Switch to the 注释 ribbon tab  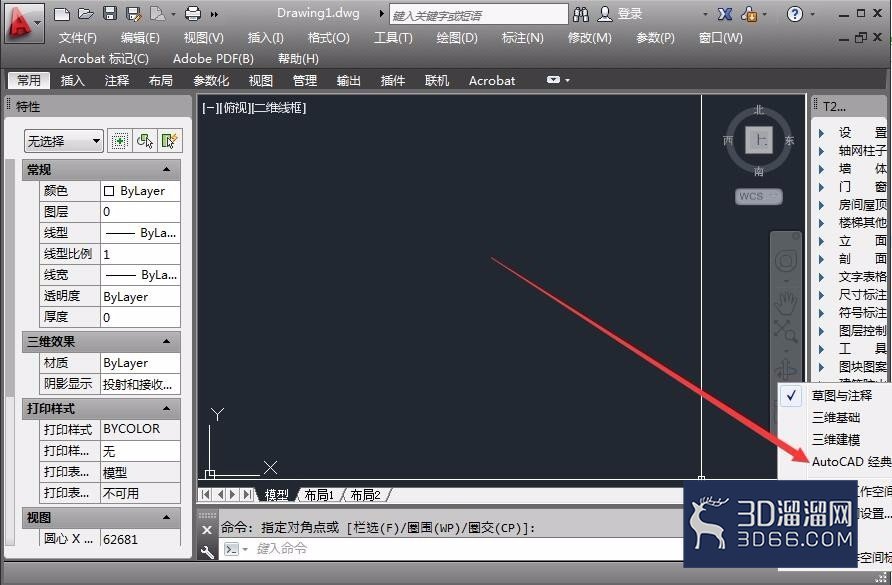(117, 81)
